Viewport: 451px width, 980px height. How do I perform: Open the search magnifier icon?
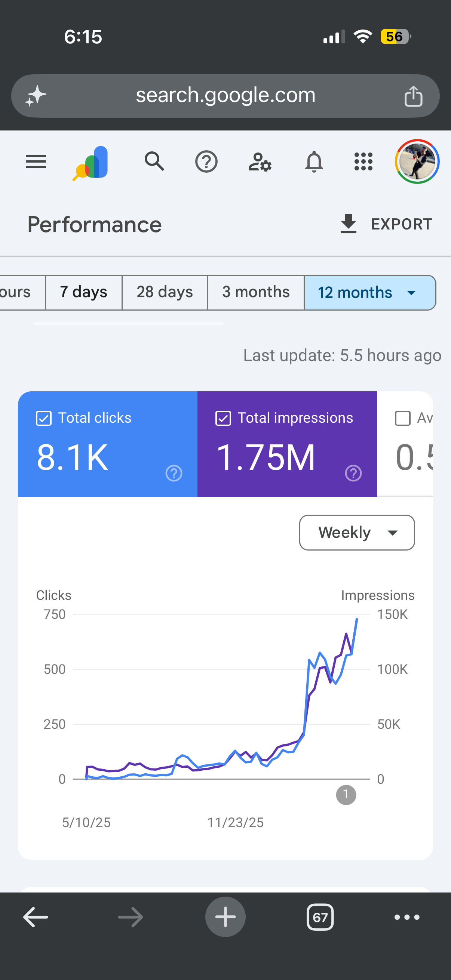coord(154,161)
